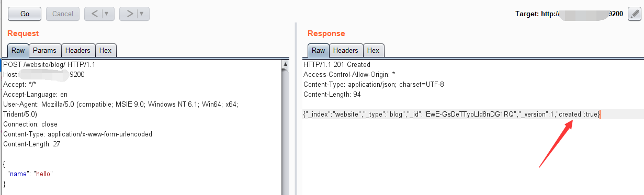
Task: Switch to the Params tab in Request
Action: (x=44, y=50)
